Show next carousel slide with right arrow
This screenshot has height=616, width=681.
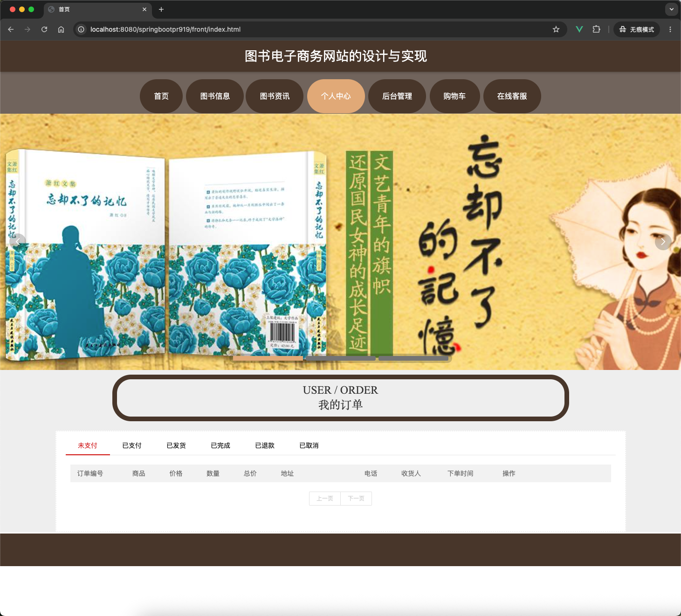pyautogui.click(x=663, y=242)
